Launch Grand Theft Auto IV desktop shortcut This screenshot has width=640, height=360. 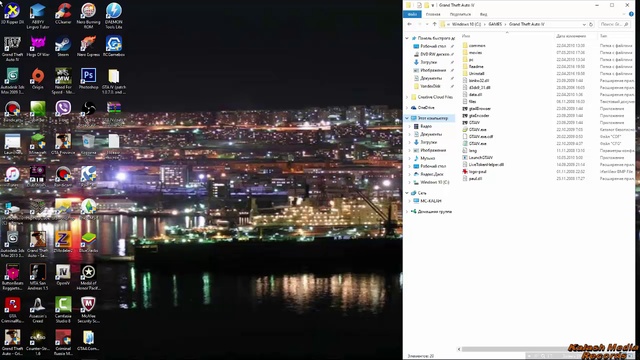pyautogui.click(x=12, y=49)
